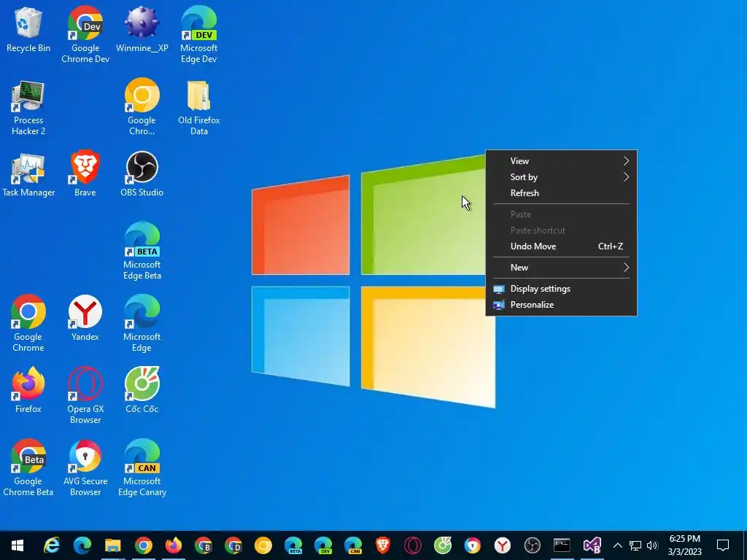
Task: Open the clock showing 6:25 PM
Action: pos(684,545)
